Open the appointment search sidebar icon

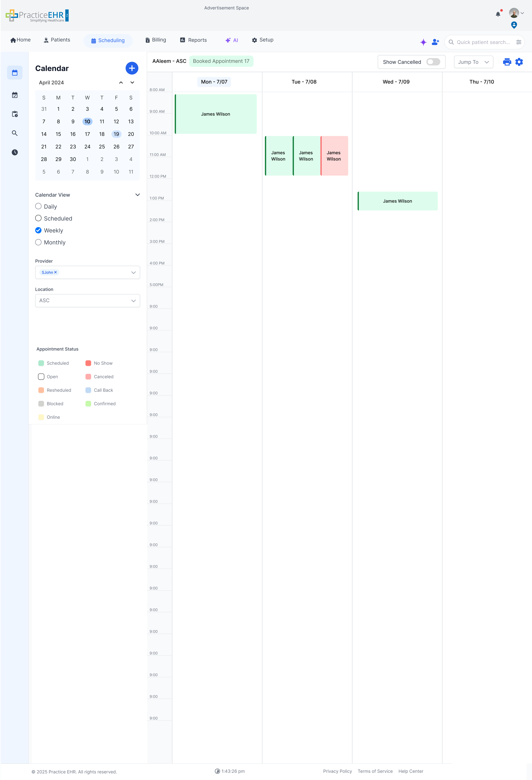(15, 133)
